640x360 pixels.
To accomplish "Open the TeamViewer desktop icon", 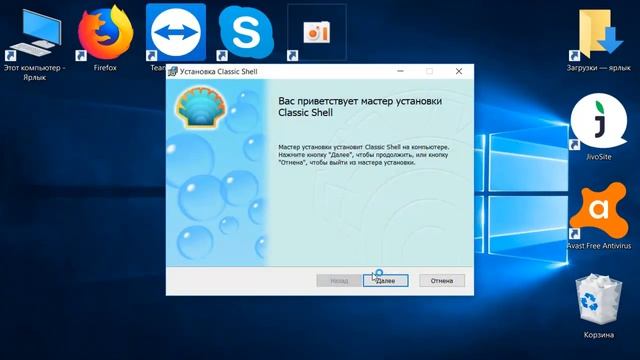I will tap(176, 33).
